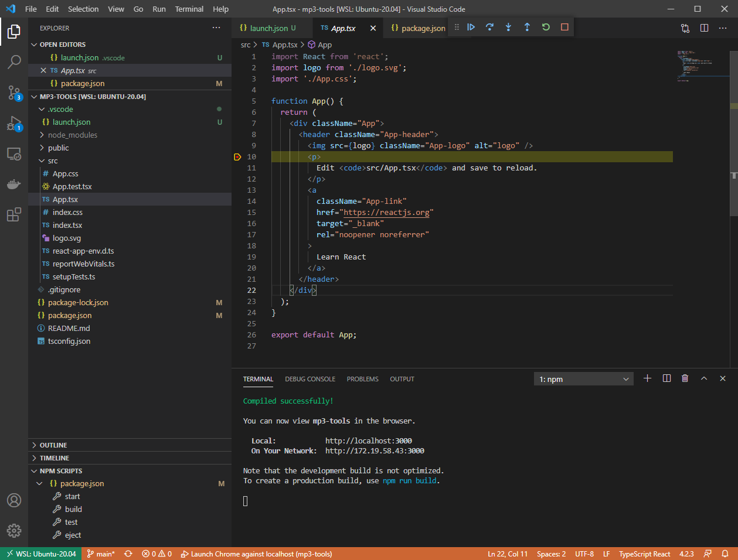This screenshot has width=738, height=560.
Task: Kill the terminal with trash icon
Action: click(685, 378)
